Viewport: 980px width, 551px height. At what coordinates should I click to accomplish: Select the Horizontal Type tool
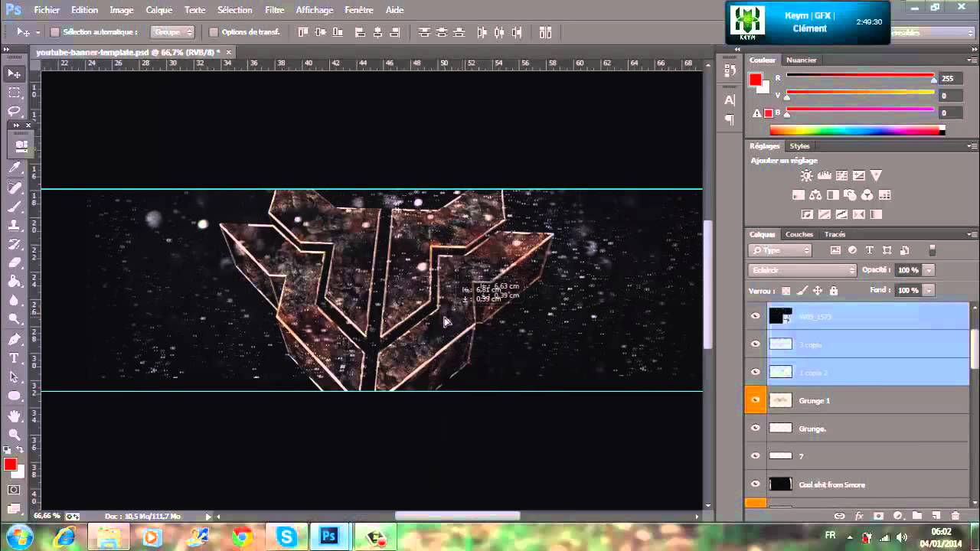(15, 358)
